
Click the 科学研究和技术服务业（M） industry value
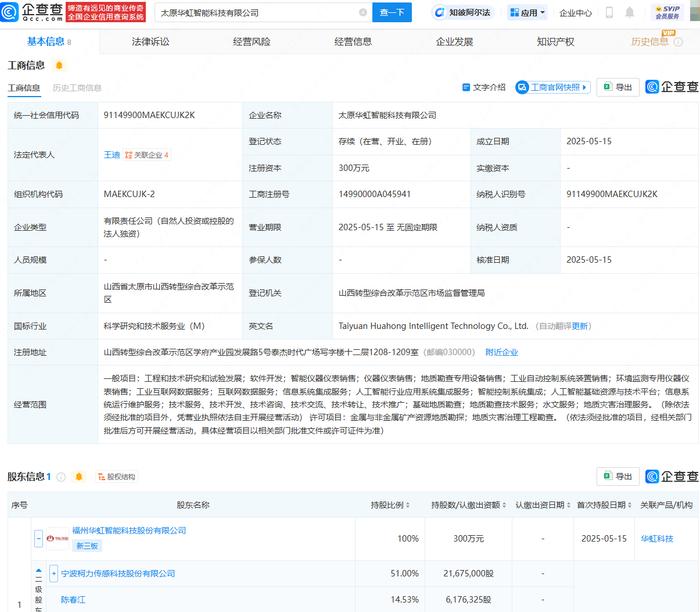coord(154,326)
